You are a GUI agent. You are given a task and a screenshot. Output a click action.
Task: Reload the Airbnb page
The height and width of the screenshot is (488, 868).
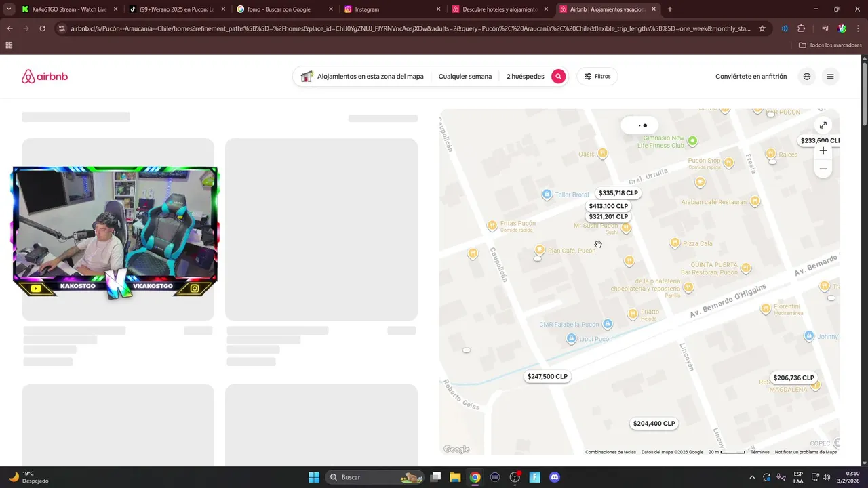click(42, 28)
